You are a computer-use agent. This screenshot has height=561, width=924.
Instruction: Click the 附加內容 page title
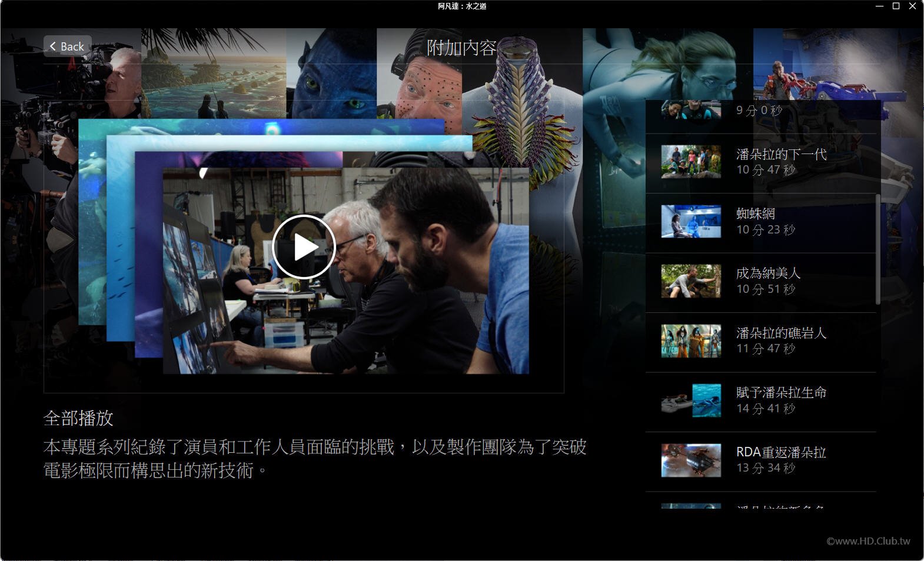coord(461,48)
